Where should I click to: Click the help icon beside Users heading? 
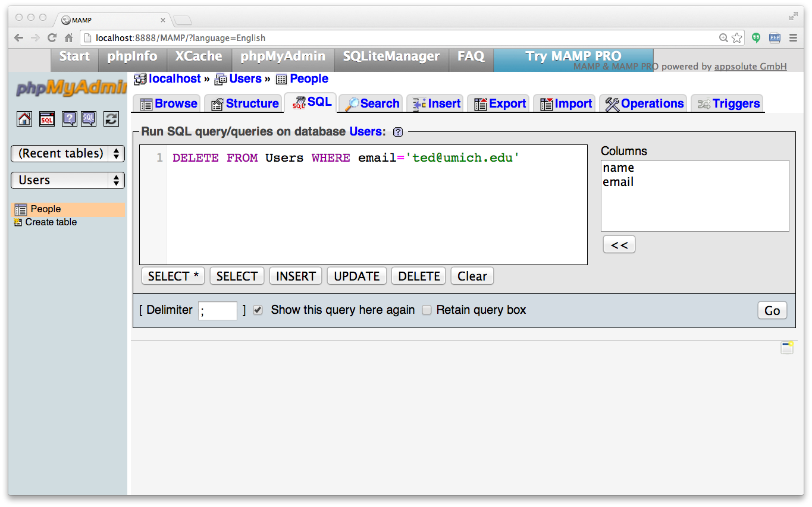[398, 132]
